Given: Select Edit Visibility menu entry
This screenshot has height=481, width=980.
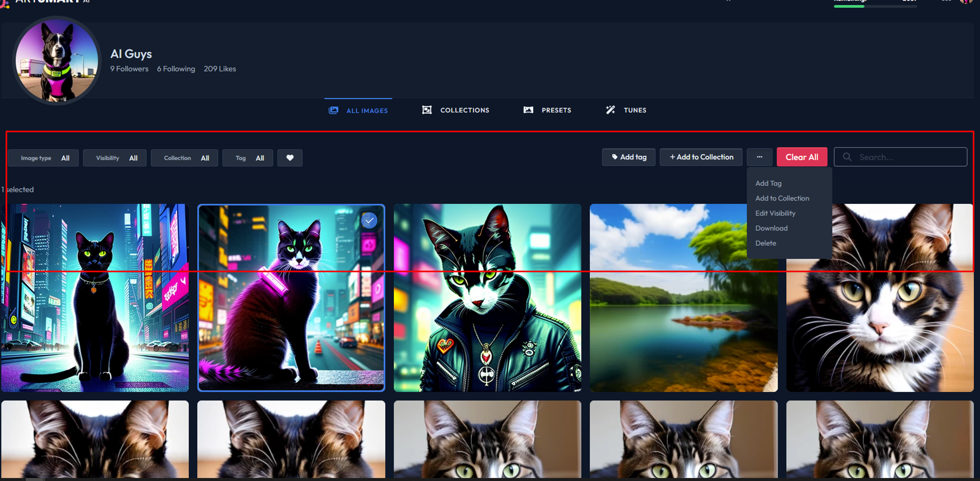Looking at the screenshot, I should 775,213.
